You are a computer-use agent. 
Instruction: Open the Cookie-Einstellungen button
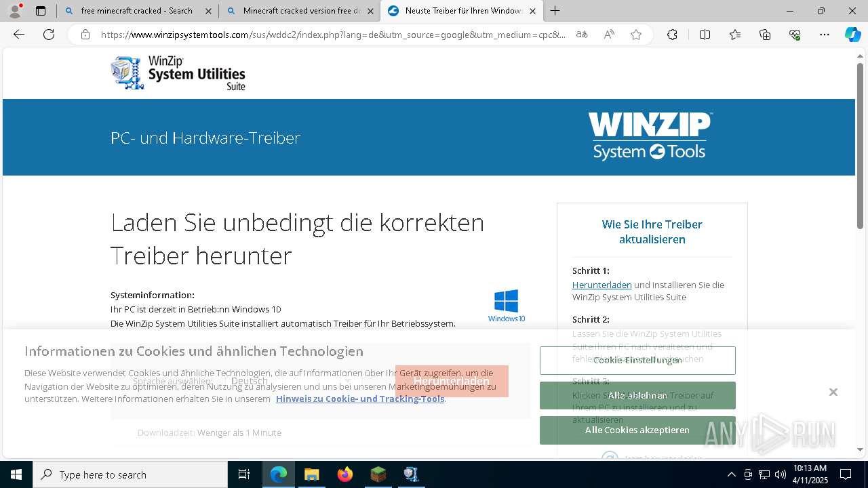pyautogui.click(x=637, y=361)
